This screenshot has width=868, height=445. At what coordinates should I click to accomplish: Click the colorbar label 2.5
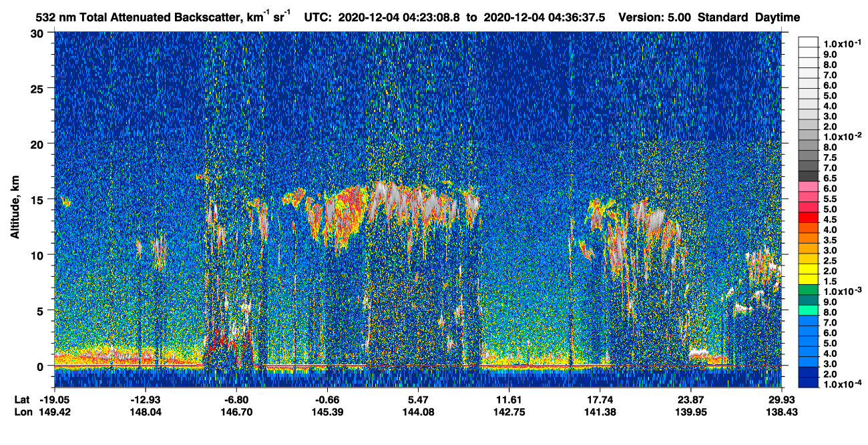pos(831,261)
